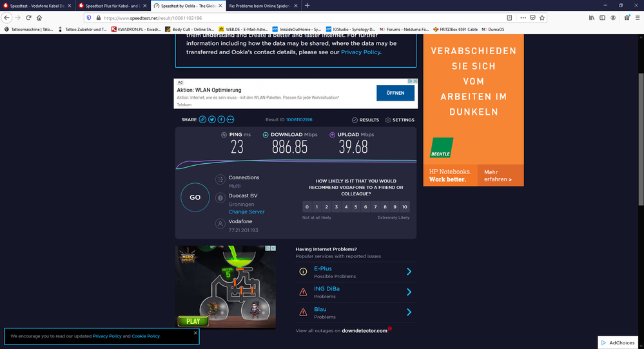The height and width of the screenshot is (349, 644).
Task: Open page actions three-dot menu
Action: tap(523, 17)
